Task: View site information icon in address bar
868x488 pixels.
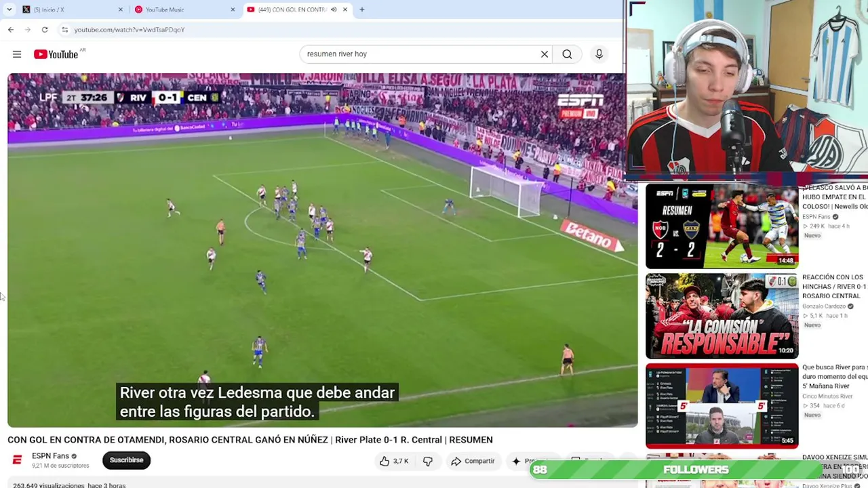Action: click(x=64, y=30)
